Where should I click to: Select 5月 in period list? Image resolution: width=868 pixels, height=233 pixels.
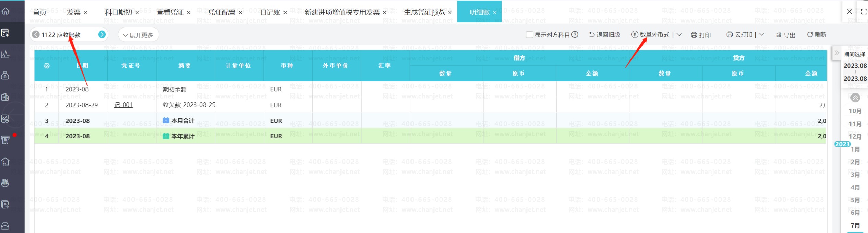[855, 200]
